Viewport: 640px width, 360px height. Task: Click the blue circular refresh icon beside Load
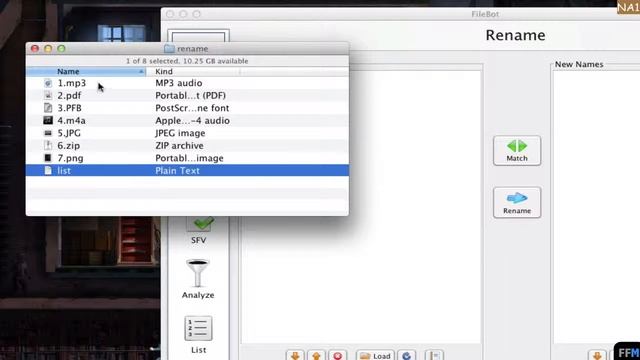[407, 356]
